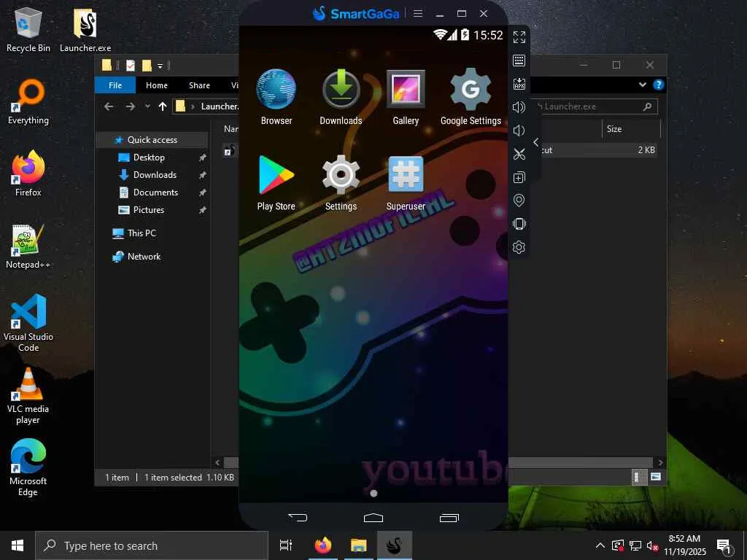Screen dimensions: 747x560
Task: Open SmartGaGa sidebar settings gear
Action: tap(519, 247)
